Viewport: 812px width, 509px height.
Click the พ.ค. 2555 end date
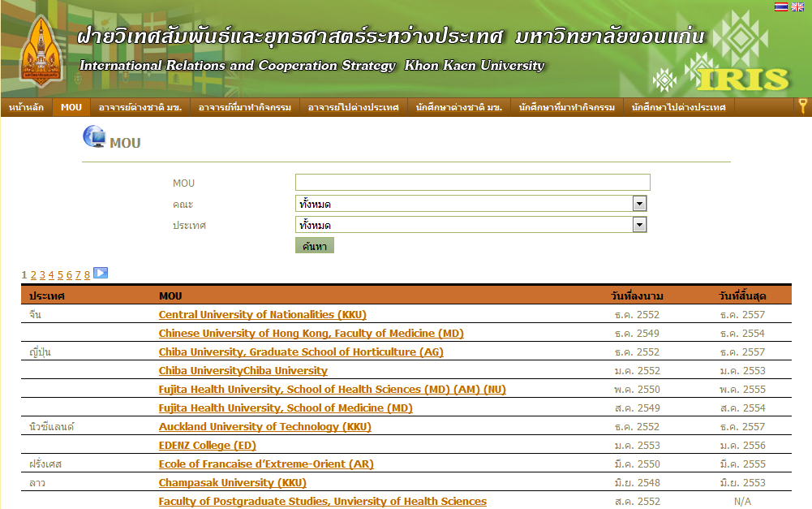(742, 390)
